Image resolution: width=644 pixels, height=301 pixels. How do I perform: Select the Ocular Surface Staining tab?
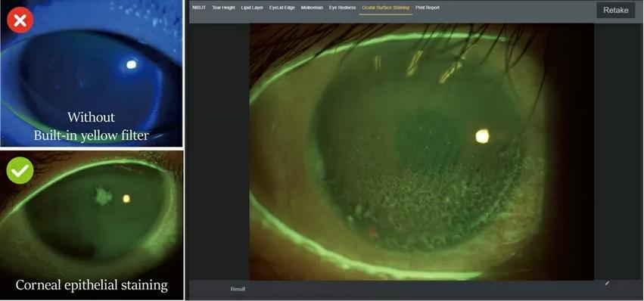coord(386,8)
